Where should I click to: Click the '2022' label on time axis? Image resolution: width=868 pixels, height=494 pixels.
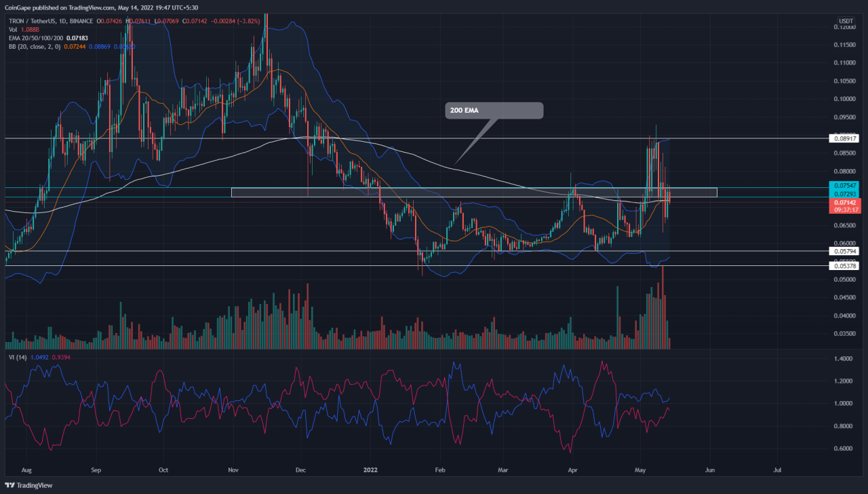(370, 468)
